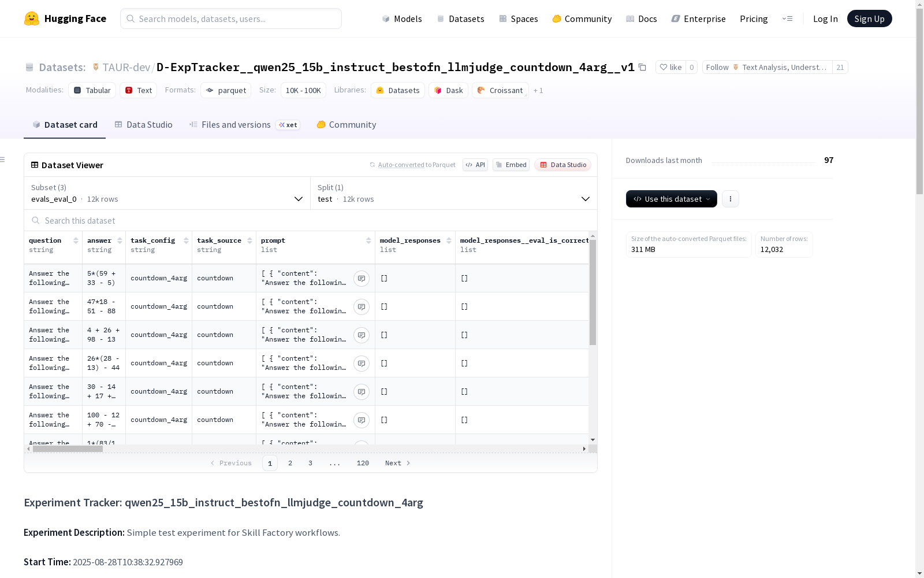The height and width of the screenshot is (578, 924).
Task: Jump to page 120 of dataset rows
Action: tap(363, 463)
